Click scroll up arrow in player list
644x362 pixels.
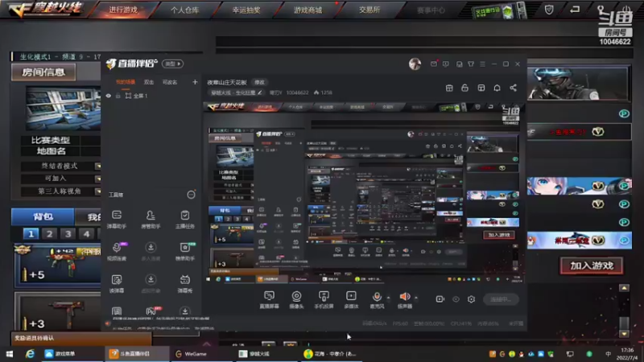(x=624, y=288)
